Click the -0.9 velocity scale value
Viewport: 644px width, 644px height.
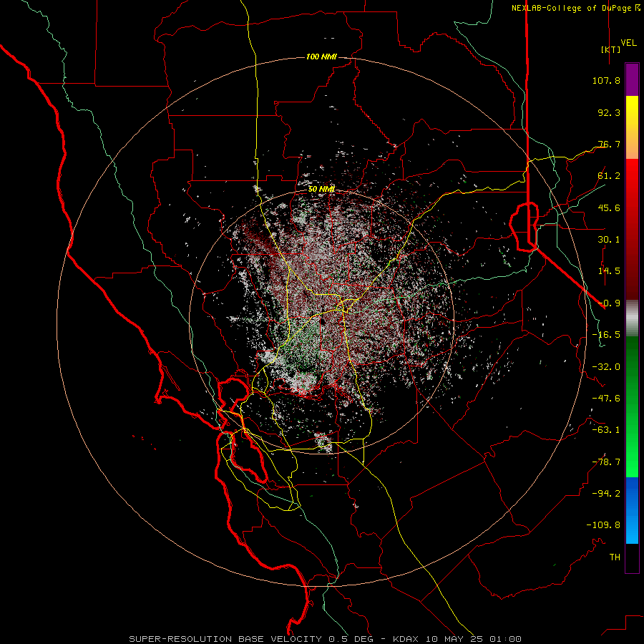point(609,303)
